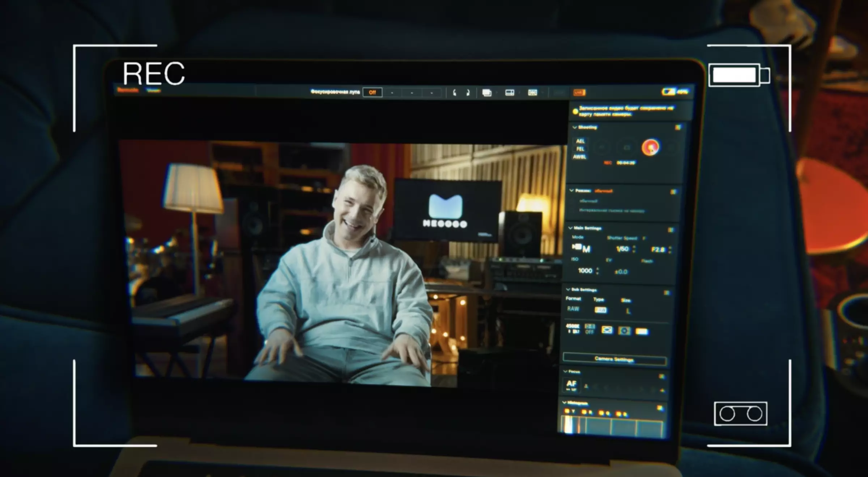Click the AF focus mode icon
The height and width of the screenshot is (477, 868).
tap(571, 385)
